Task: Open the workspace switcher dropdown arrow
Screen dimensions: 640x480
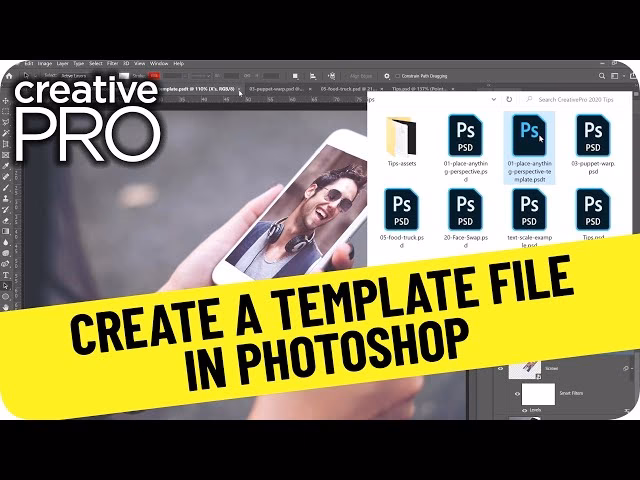Action: point(624,76)
